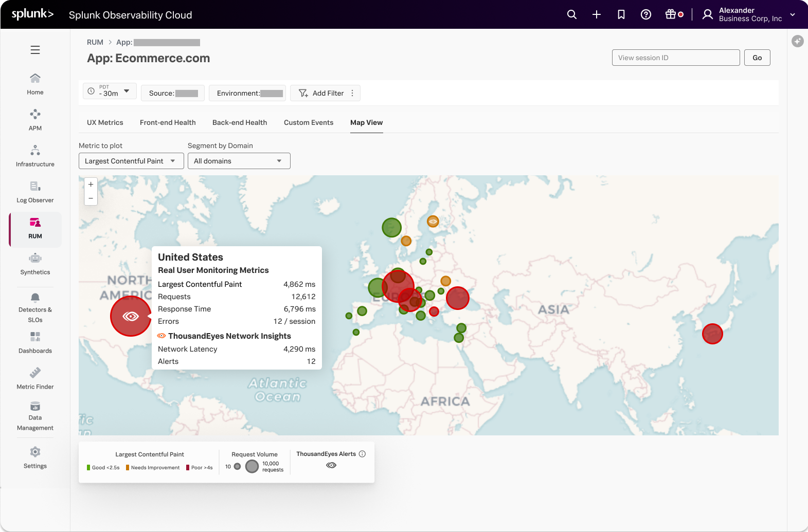Open the Metric Finder tool
The width and height of the screenshot is (808, 532).
point(35,378)
